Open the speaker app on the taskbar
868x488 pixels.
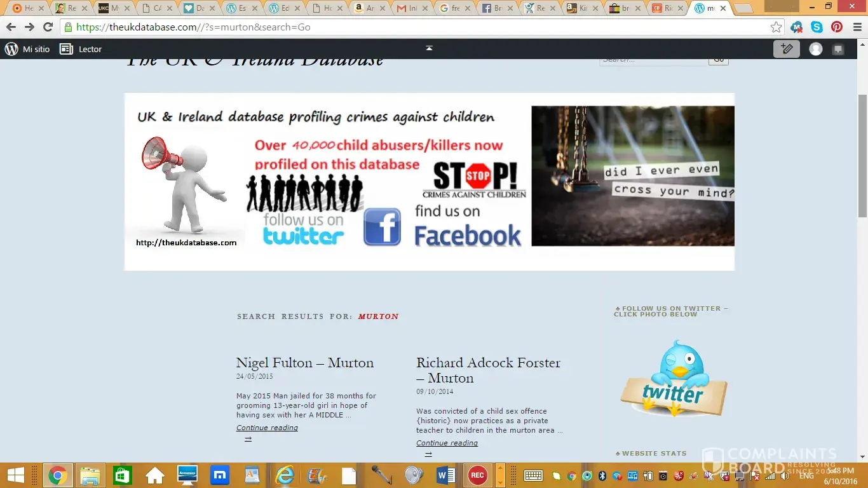pos(414,475)
